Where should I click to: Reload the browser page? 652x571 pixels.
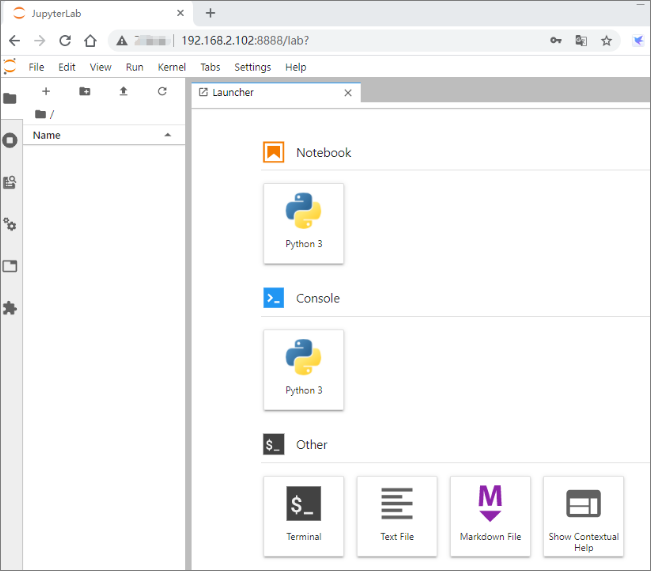[x=65, y=40]
